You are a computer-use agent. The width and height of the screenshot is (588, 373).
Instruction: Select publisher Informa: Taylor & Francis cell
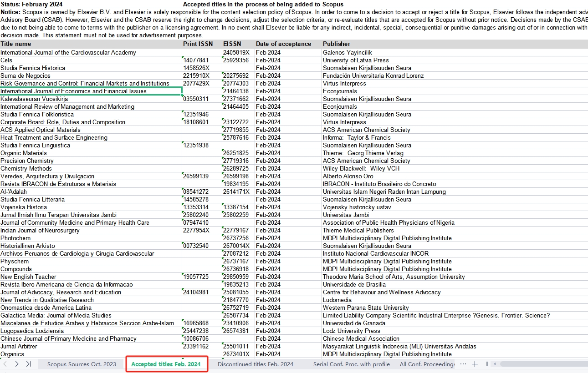(x=455, y=137)
